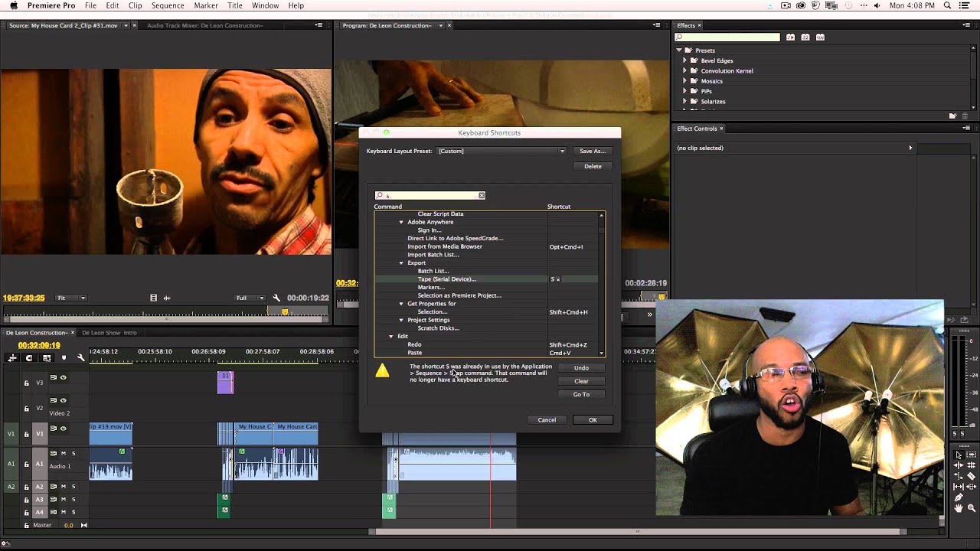Click the macOS volume icon in menu bar
Screen dimensions: 980x551
pos(877,5)
